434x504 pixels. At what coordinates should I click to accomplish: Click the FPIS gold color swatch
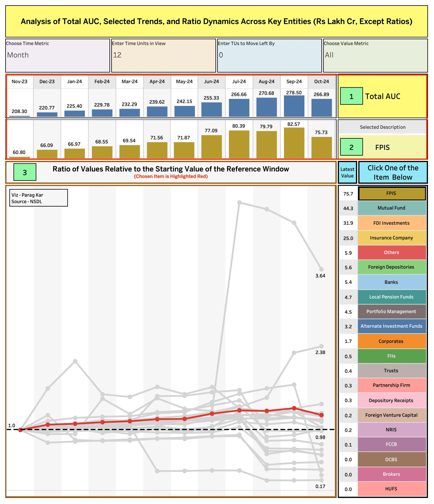click(x=392, y=193)
